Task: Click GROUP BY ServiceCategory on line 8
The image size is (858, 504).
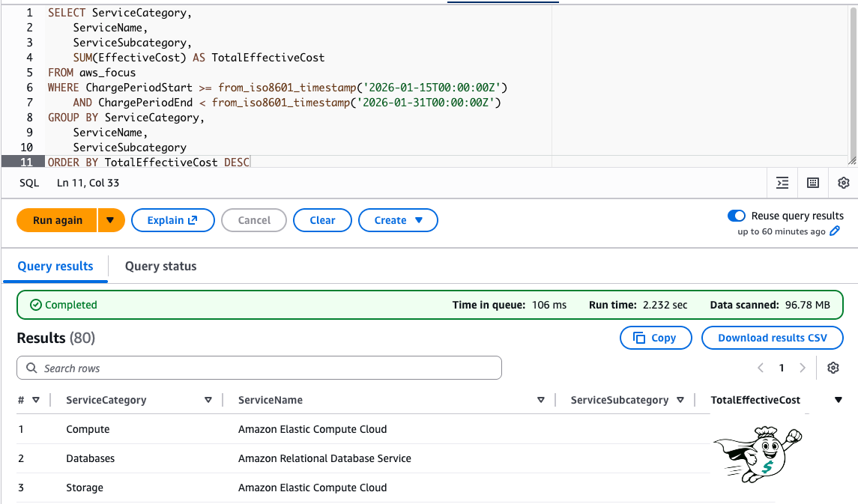Action: click(126, 118)
